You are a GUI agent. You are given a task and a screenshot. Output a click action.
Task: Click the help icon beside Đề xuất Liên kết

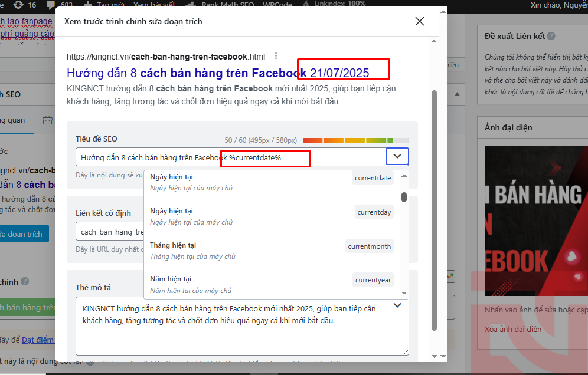click(x=551, y=36)
